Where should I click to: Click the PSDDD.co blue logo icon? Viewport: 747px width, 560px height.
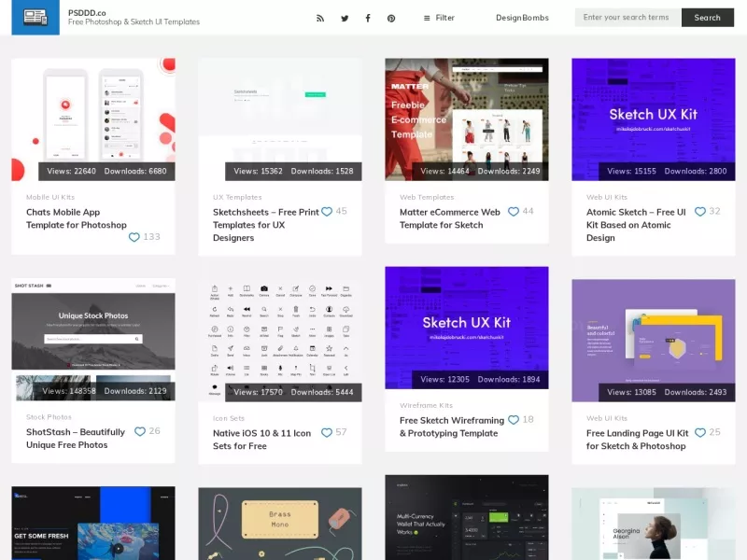35,17
